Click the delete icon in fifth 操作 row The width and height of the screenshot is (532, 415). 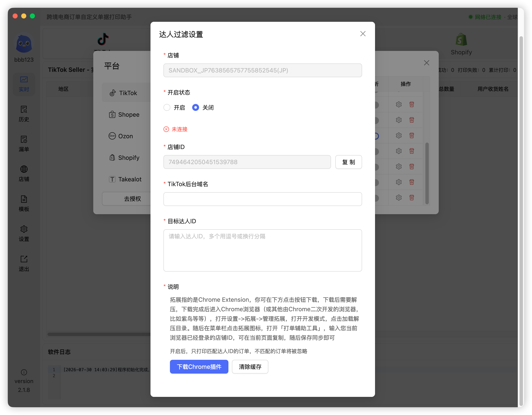pos(412,167)
